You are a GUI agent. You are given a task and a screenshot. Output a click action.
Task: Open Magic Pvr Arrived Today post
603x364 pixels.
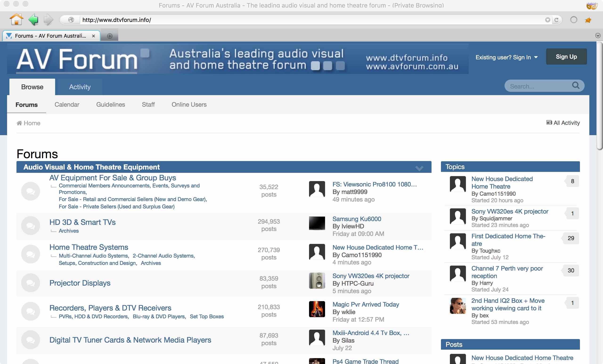coord(366,304)
